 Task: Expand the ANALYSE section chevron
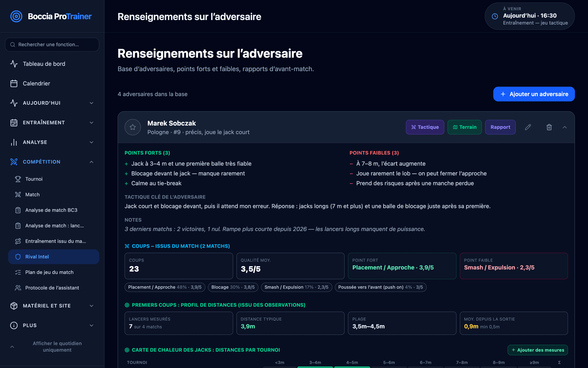(x=91, y=142)
